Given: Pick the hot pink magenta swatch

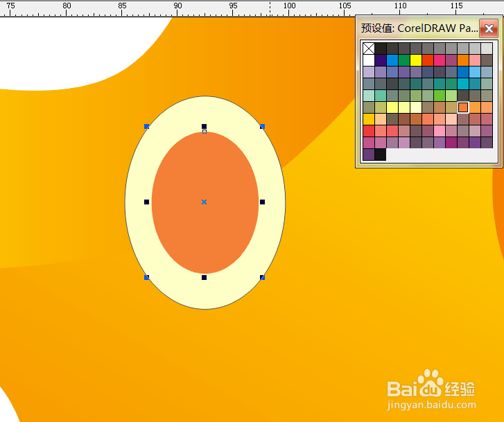Looking at the screenshot, I should (440, 60).
